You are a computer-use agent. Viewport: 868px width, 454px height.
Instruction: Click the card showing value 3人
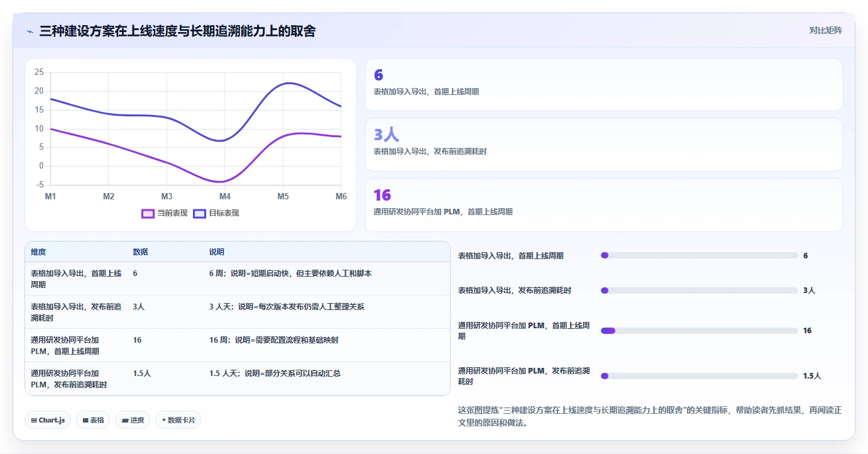(603, 145)
